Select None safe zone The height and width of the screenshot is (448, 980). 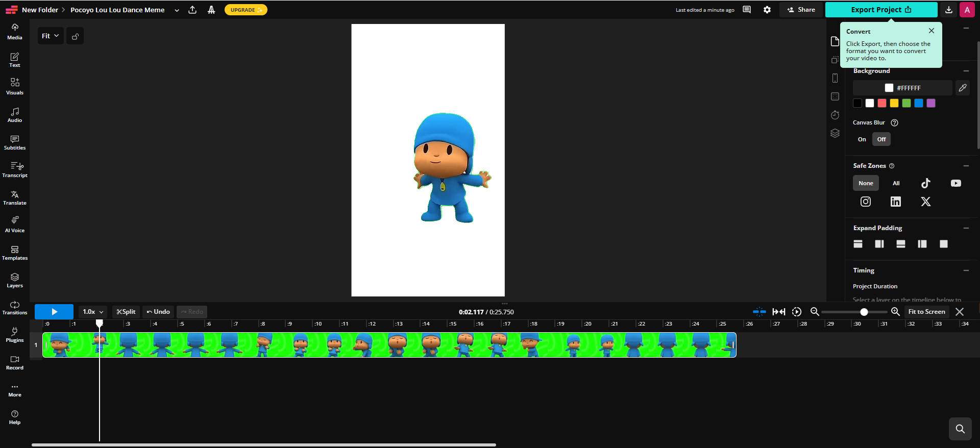(866, 183)
